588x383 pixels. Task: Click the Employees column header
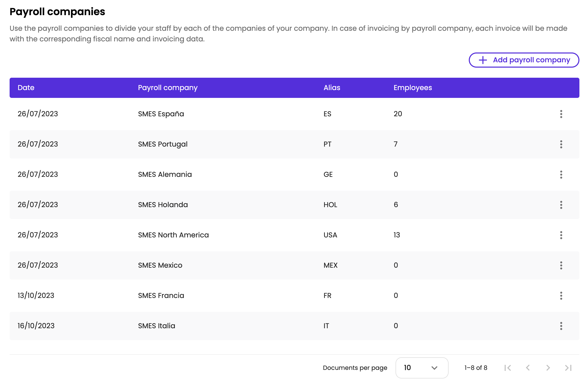(x=413, y=88)
